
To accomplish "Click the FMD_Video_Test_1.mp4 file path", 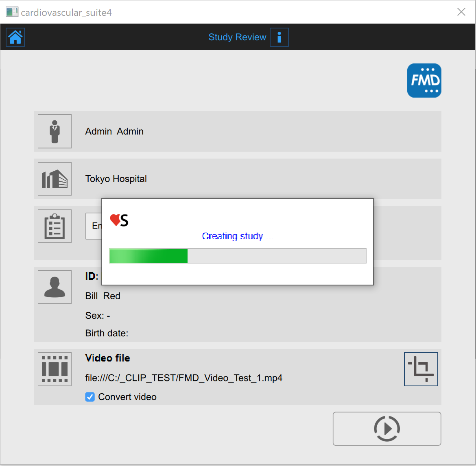I will pyautogui.click(x=183, y=378).
